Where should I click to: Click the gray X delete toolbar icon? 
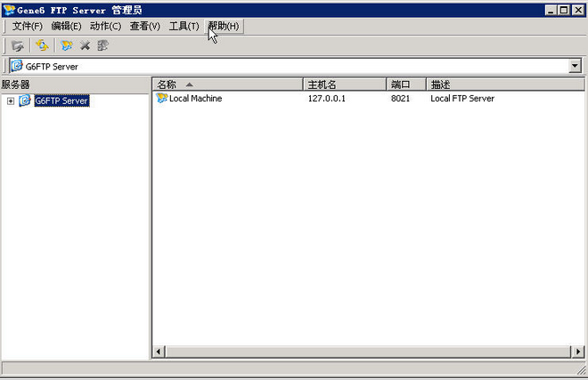point(86,45)
